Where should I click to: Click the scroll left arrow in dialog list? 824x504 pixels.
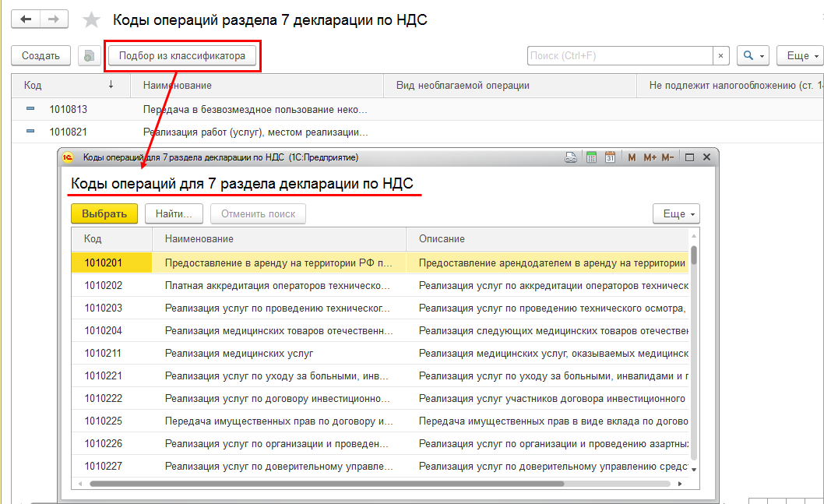point(80,484)
